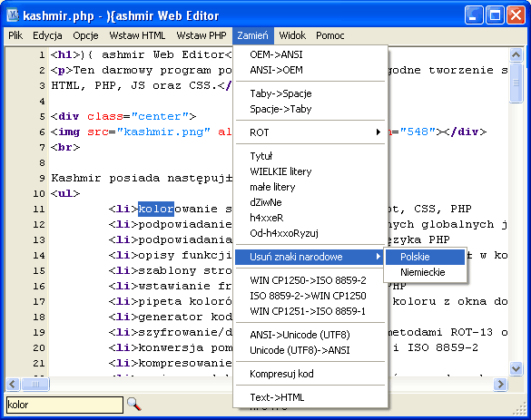Select Od-h4xxoRyzuj entry

[310, 233]
